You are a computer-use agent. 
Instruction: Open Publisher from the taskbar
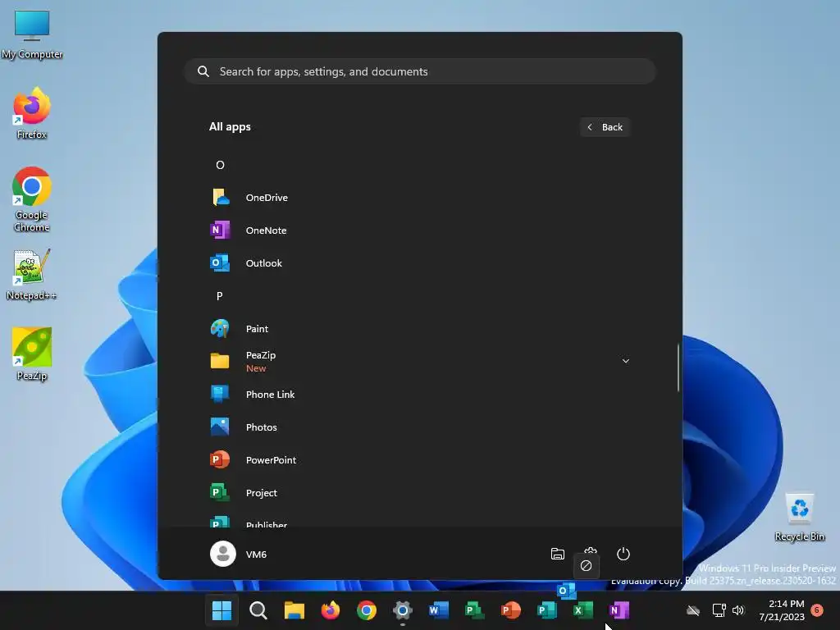(547, 610)
